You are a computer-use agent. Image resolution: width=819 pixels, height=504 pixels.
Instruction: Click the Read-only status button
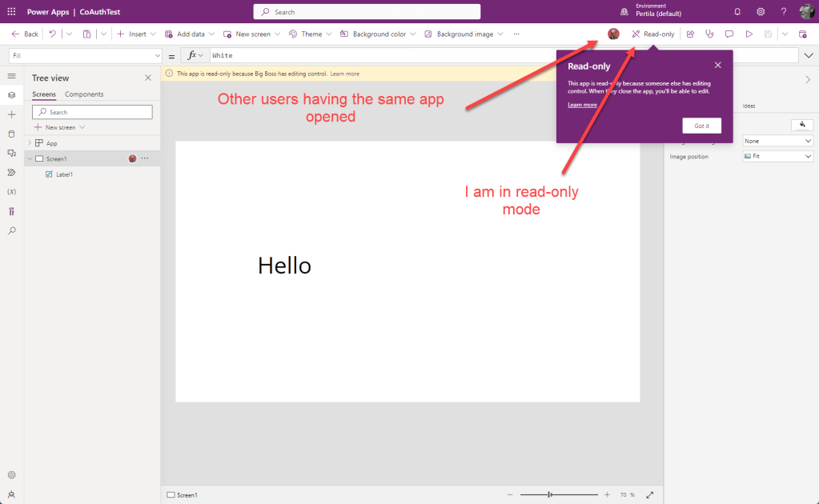click(x=652, y=34)
